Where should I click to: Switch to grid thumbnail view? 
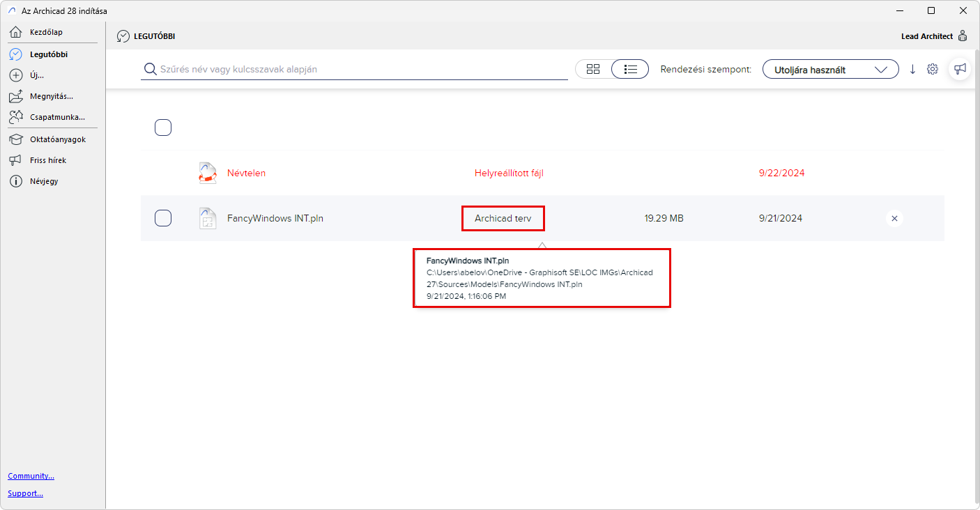593,69
